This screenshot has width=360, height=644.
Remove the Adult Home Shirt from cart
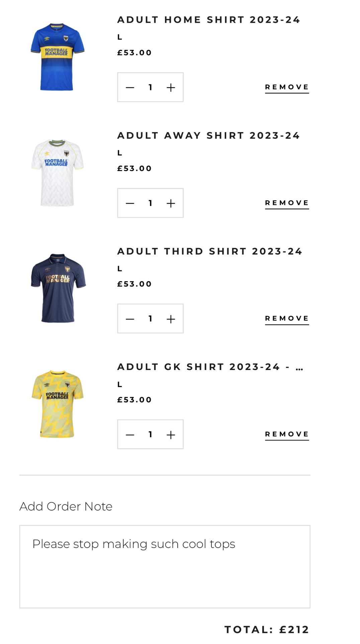pos(287,87)
